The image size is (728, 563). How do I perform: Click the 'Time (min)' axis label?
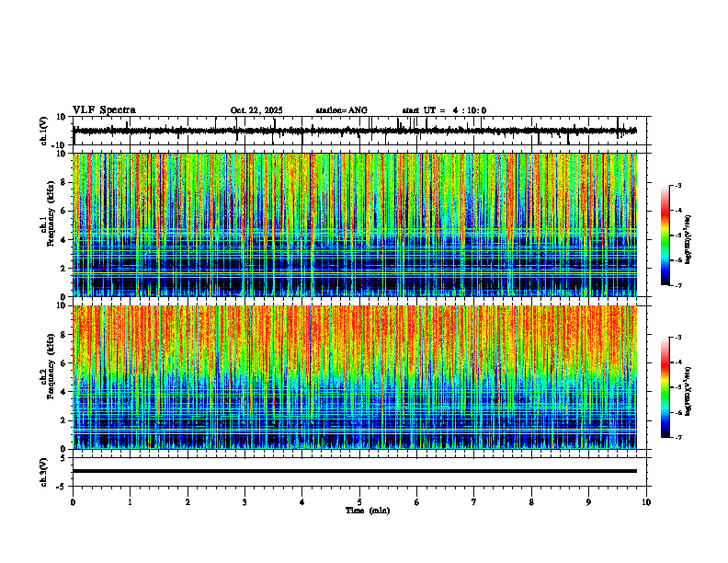(x=368, y=511)
